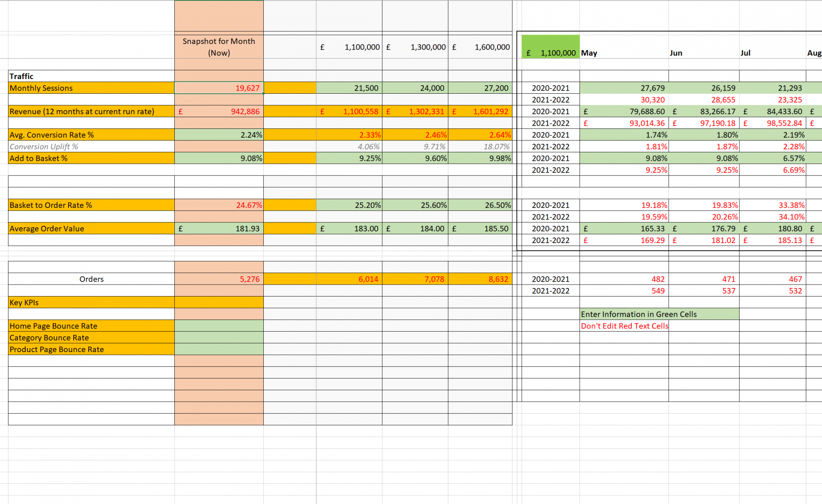Click the Jul column header
Screen dimensions: 822x504
pyautogui.click(x=745, y=53)
